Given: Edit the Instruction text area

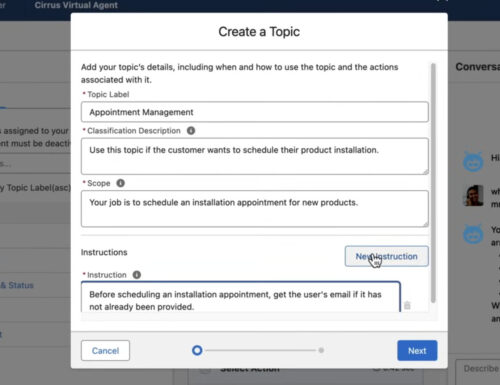Looking at the screenshot, I should (241, 297).
